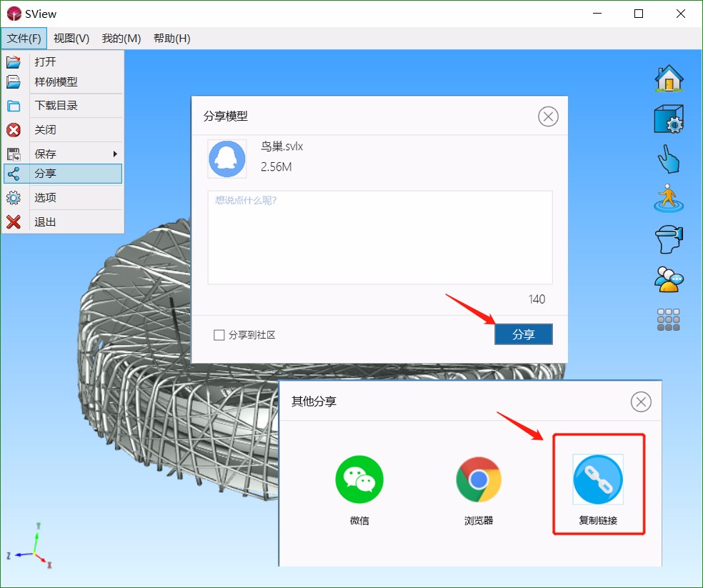Image resolution: width=703 pixels, height=588 pixels.
Task: Share via the 微信 WeChat icon
Action: tap(359, 479)
